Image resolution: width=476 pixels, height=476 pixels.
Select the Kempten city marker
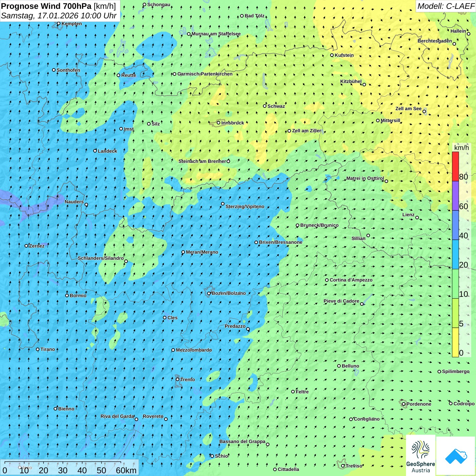pos(58,23)
